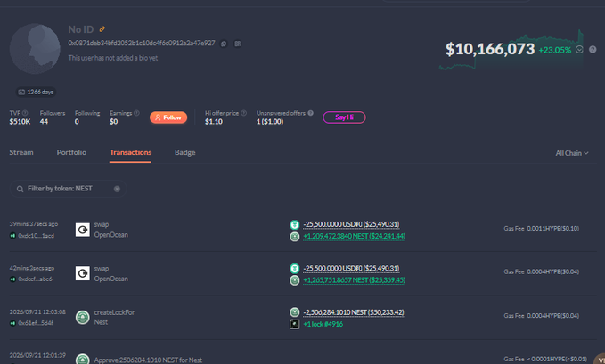This screenshot has width=605, height=364.
Task: Click the net worth time-range dropdown icon
Action: pos(579,49)
